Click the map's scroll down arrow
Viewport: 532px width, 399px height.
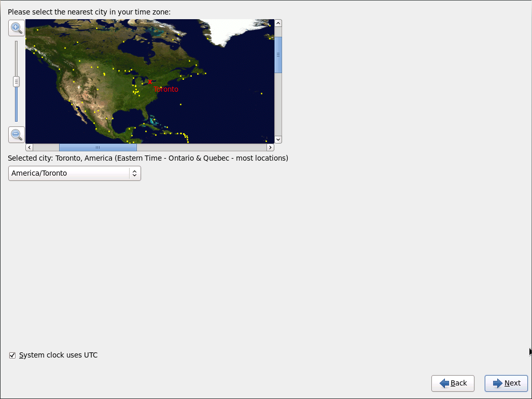pos(278,139)
